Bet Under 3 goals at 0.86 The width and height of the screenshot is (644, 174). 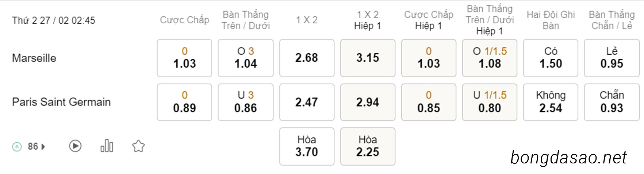(246, 102)
